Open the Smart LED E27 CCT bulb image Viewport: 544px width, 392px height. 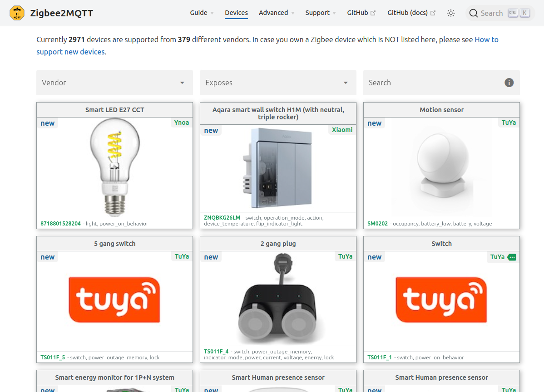pyautogui.click(x=115, y=167)
